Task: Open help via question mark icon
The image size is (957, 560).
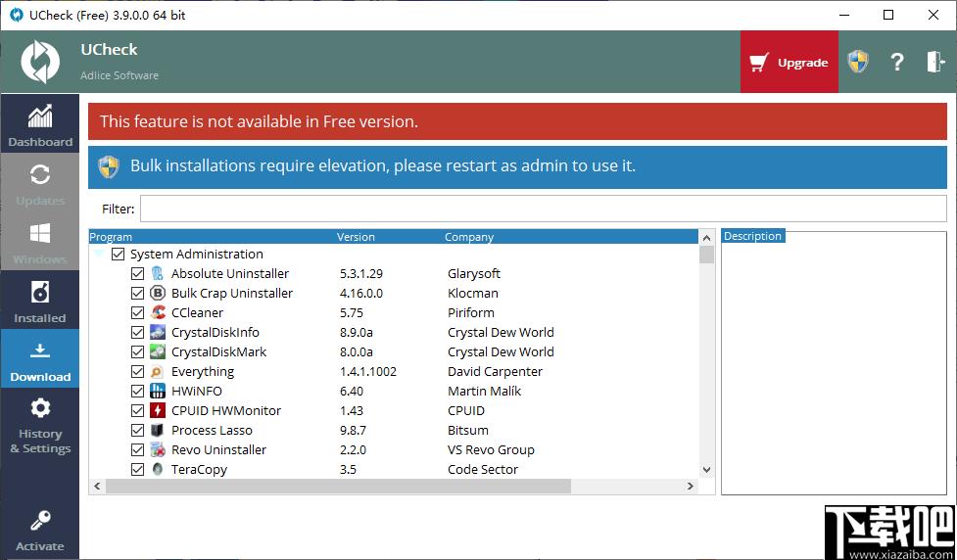Action: pyautogui.click(x=896, y=62)
